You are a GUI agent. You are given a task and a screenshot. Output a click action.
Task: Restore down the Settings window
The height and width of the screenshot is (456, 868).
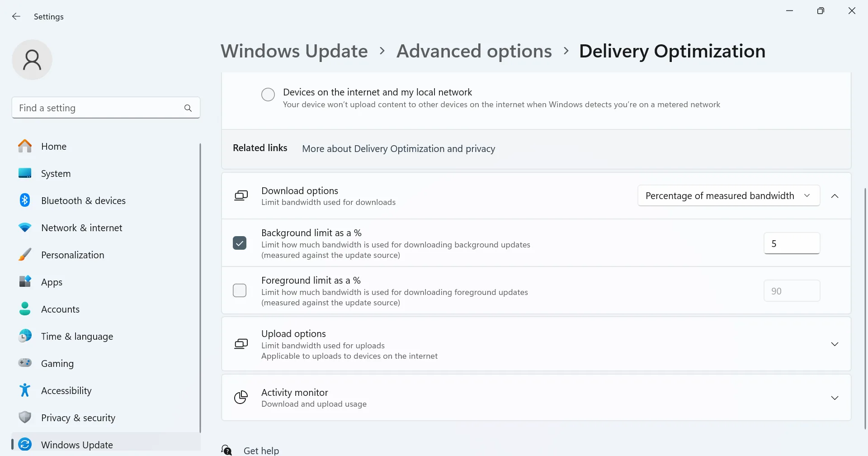pos(821,10)
